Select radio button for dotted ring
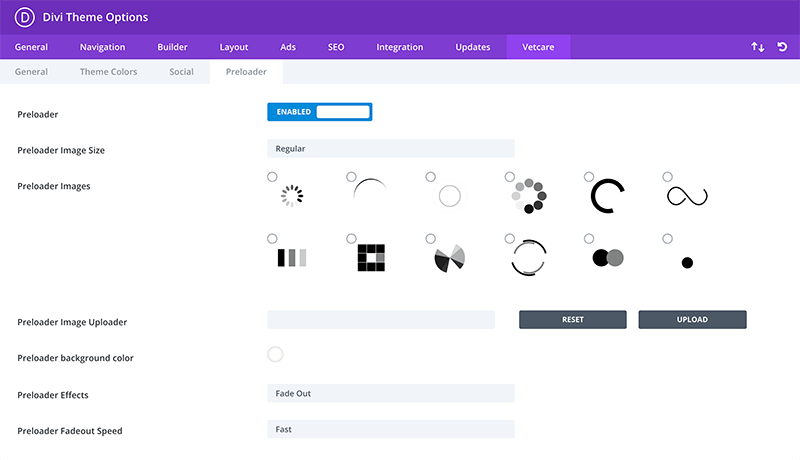 pyautogui.click(x=510, y=177)
